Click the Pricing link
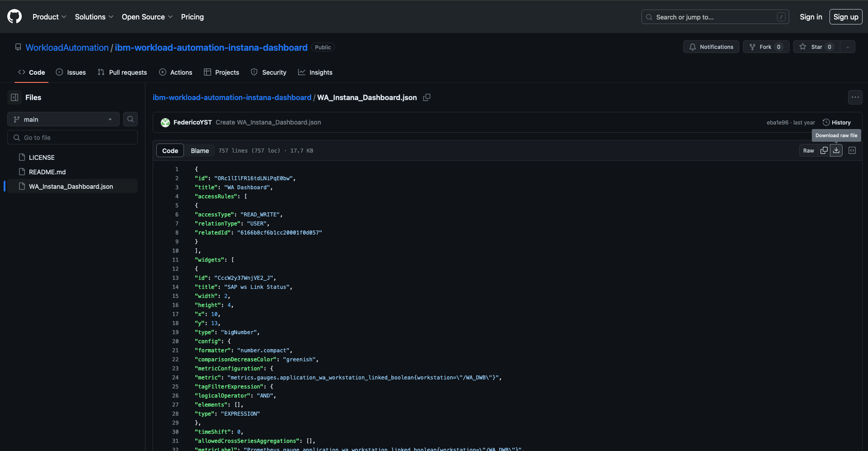Image resolution: width=868 pixels, height=451 pixels. tap(193, 17)
